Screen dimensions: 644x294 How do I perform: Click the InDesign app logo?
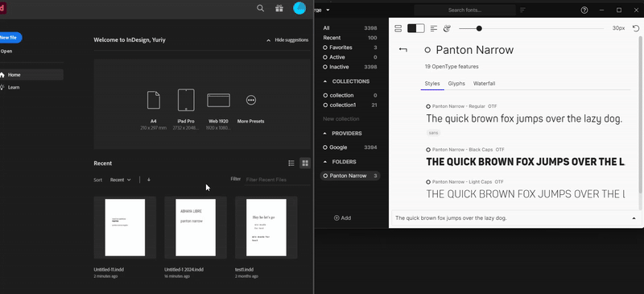(2, 8)
